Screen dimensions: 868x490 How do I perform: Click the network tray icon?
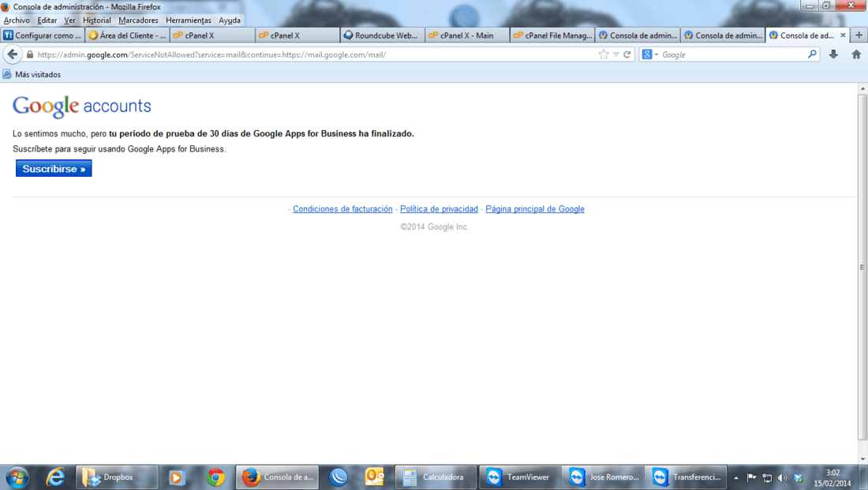[x=767, y=478]
